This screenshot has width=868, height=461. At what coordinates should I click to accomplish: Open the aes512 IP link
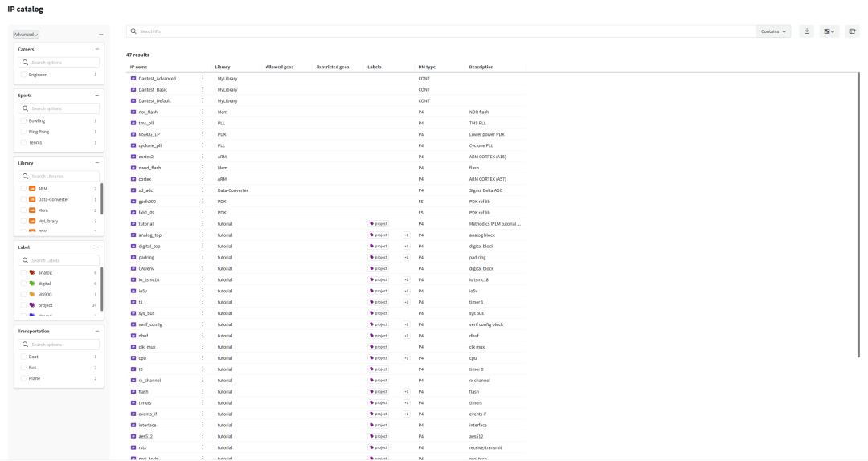[x=146, y=436]
